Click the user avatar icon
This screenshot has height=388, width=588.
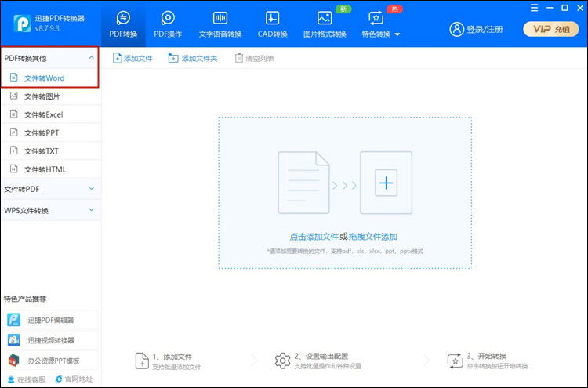click(456, 29)
